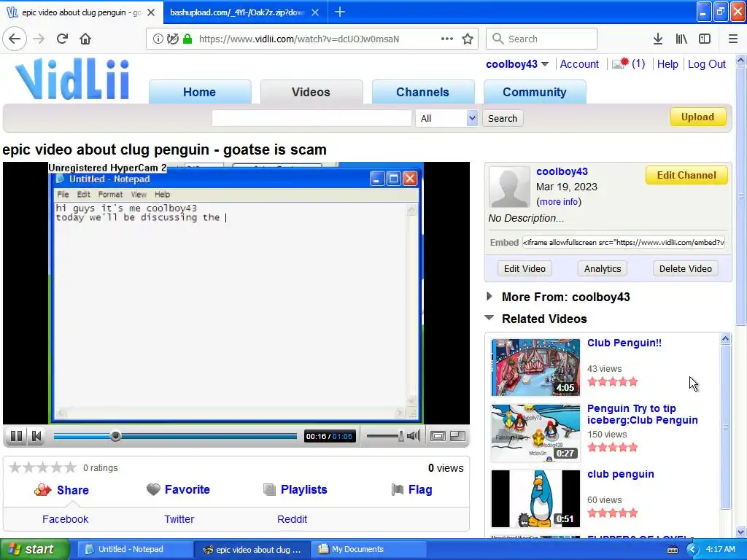
Task: Go to the browser home icon
Action: [85, 39]
